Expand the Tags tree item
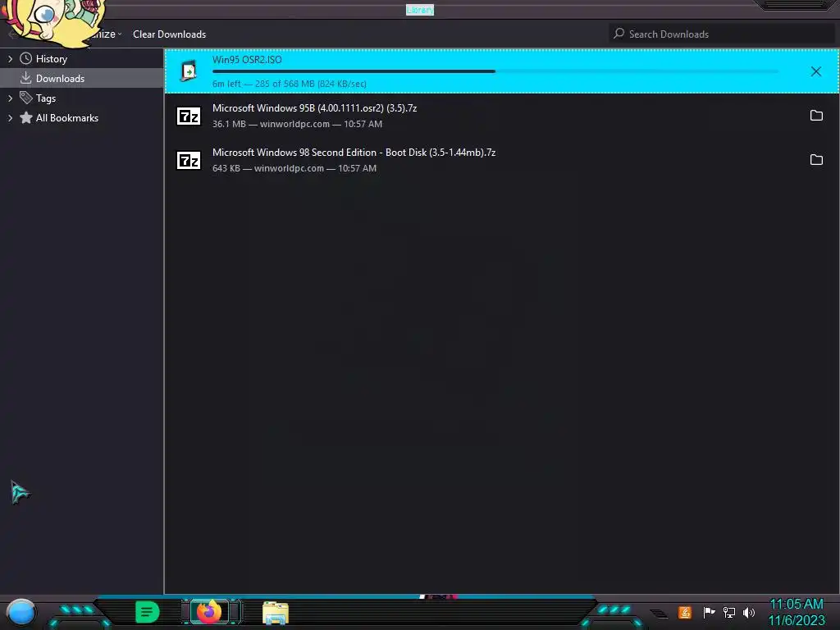This screenshot has height=630, width=840. [10, 98]
